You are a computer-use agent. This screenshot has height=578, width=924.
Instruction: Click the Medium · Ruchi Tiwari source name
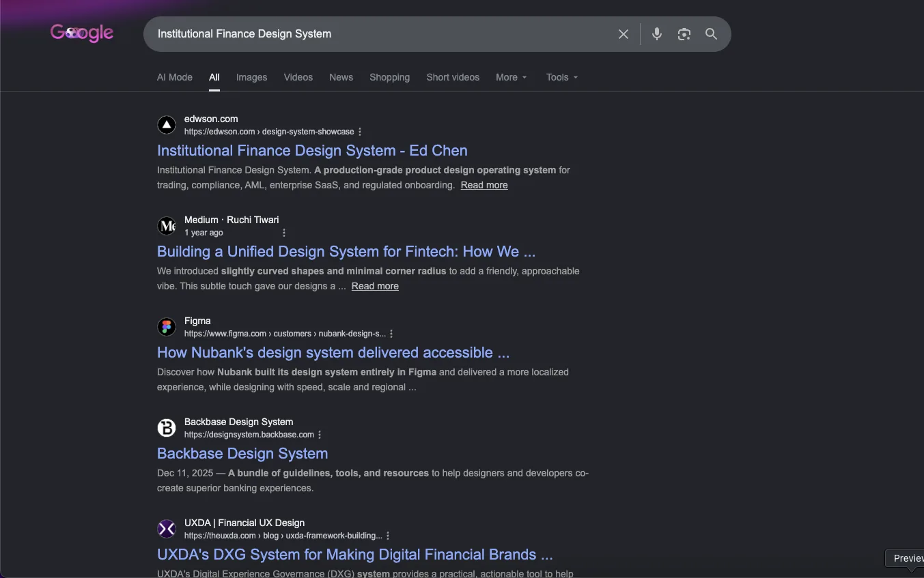(232, 220)
